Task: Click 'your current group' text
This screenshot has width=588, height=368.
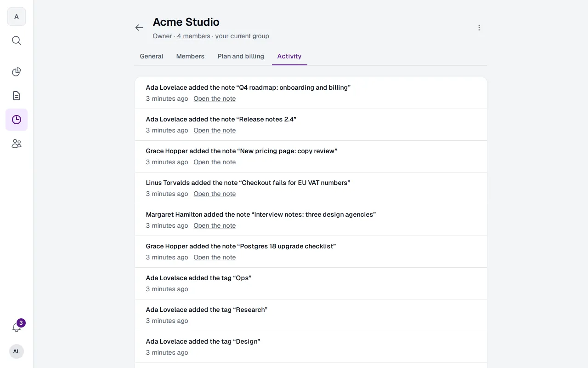Action: pos(242,36)
